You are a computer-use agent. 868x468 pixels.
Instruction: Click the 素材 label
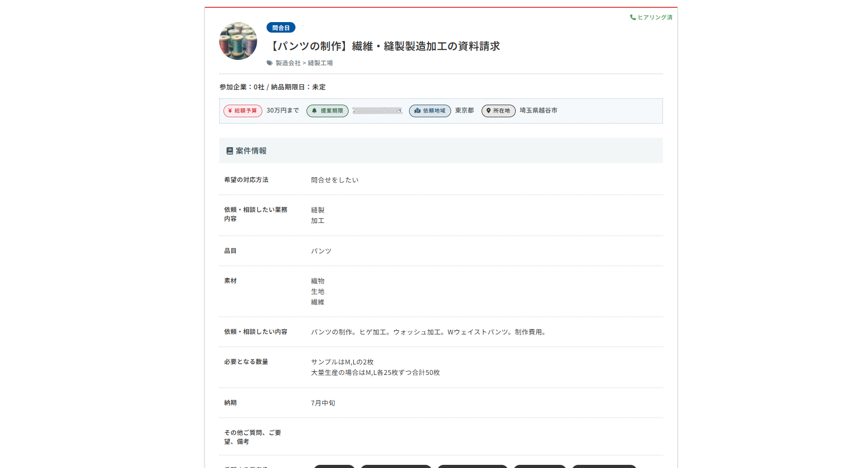(230, 281)
